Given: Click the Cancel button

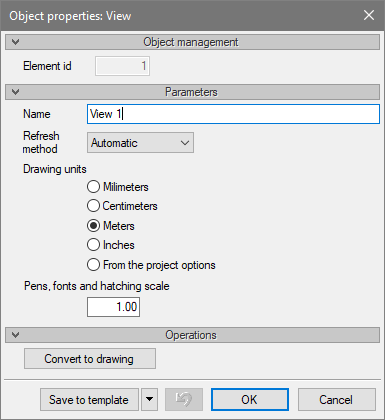Looking at the screenshot, I should [x=337, y=399].
